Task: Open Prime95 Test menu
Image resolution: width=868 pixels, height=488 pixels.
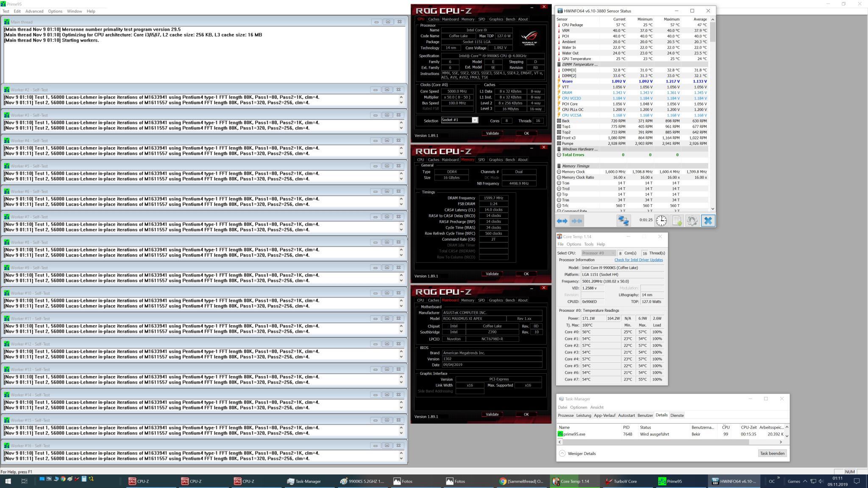Action: (6, 11)
